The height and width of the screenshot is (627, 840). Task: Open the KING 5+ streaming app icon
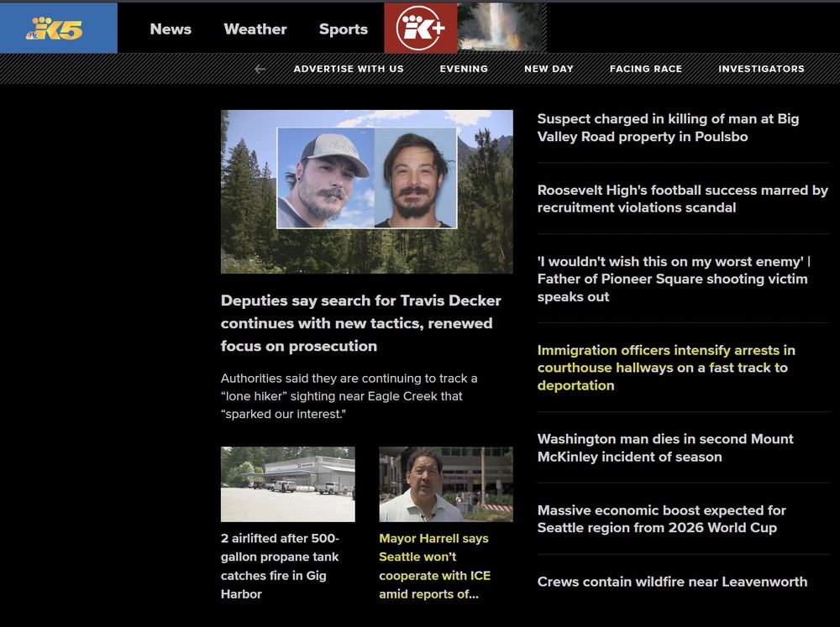[x=420, y=28]
